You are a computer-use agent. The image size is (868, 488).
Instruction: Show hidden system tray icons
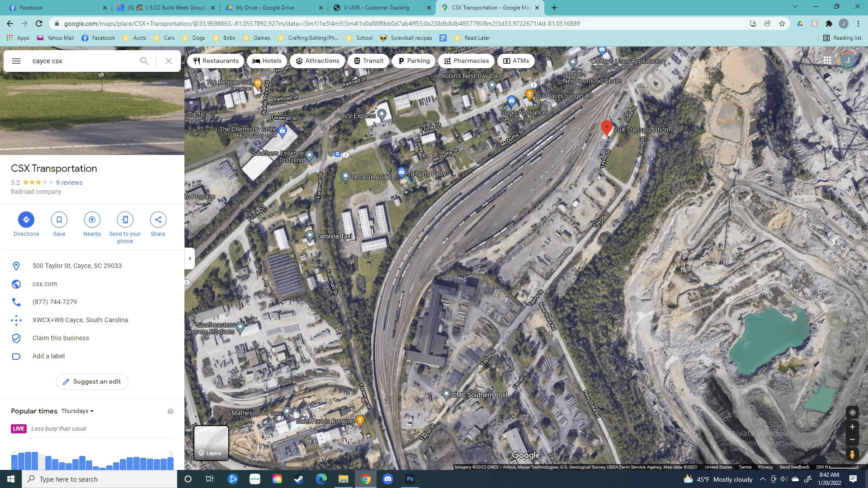pos(763,479)
